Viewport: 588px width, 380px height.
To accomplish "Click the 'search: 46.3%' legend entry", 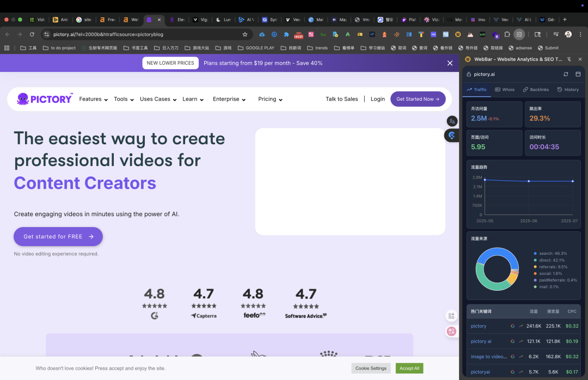I will (x=550, y=254).
